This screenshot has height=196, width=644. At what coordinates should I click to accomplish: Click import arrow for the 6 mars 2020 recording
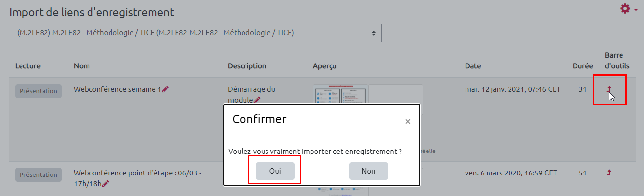pos(609,173)
